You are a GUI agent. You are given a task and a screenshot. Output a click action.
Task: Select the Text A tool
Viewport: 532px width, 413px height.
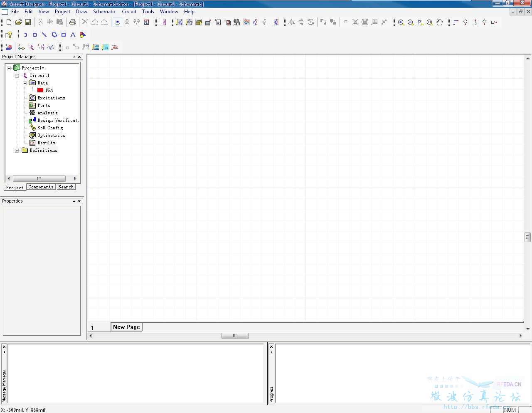73,35
